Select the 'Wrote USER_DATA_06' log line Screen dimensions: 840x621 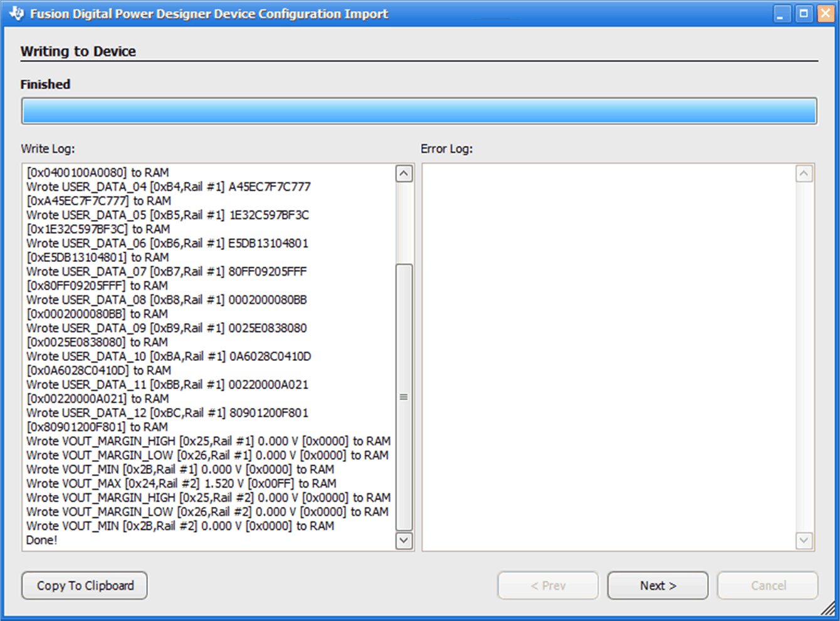point(167,243)
